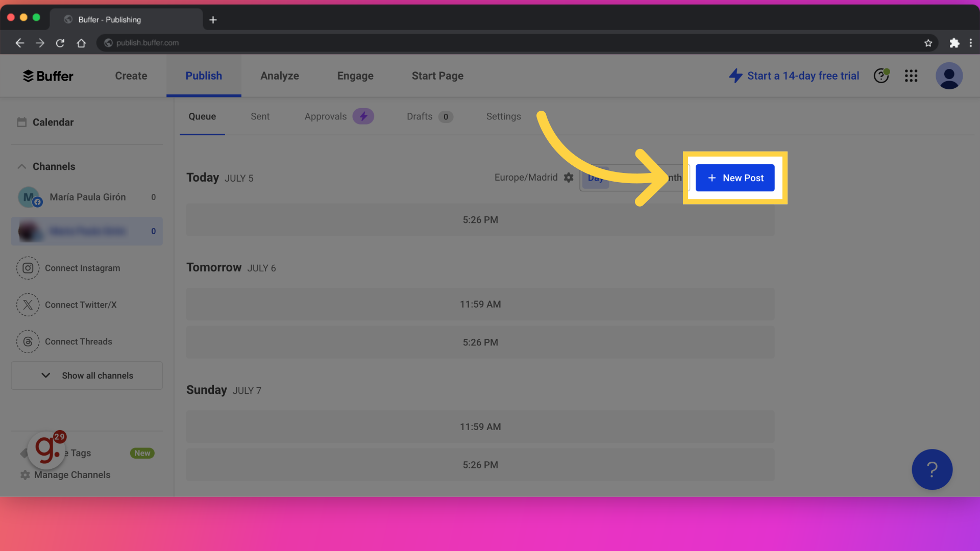Switch to the Analyze tab
This screenshot has width=980, height=551.
click(x=280, y=76)
